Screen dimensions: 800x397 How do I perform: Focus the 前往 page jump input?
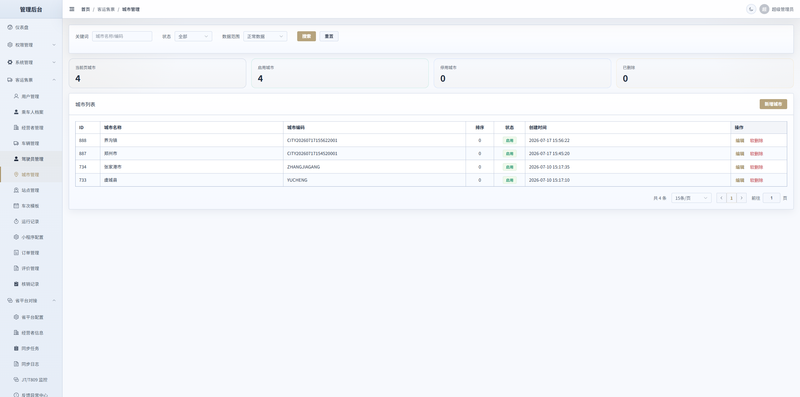point(771,198)
